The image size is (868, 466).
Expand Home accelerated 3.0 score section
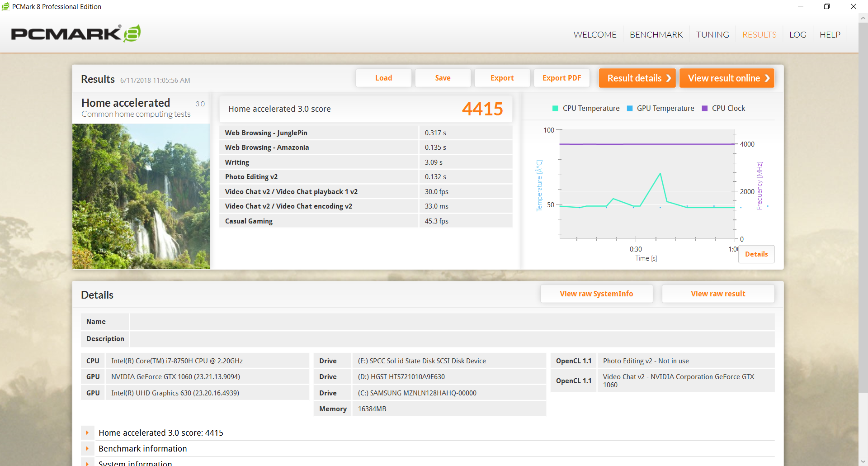point(87,433)
